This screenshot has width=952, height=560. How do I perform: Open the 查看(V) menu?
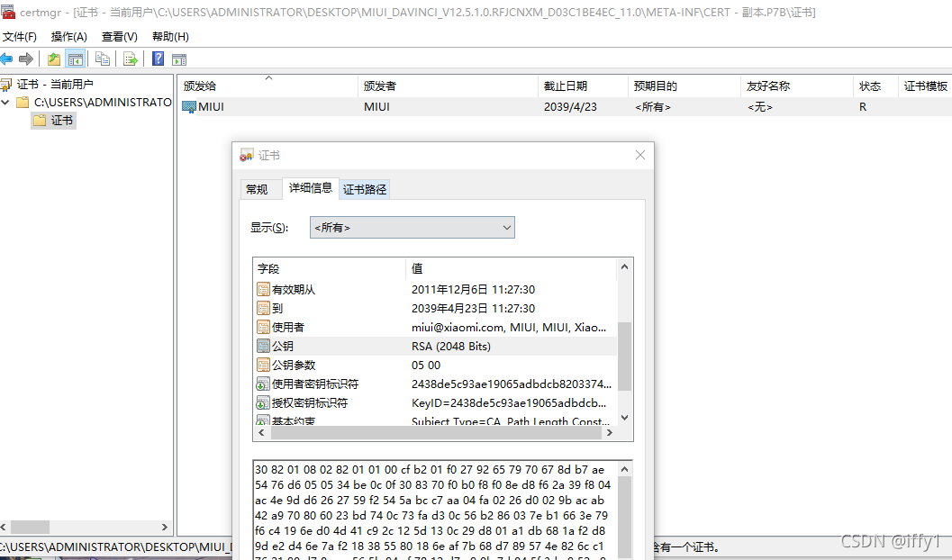(x=120, y=36)
